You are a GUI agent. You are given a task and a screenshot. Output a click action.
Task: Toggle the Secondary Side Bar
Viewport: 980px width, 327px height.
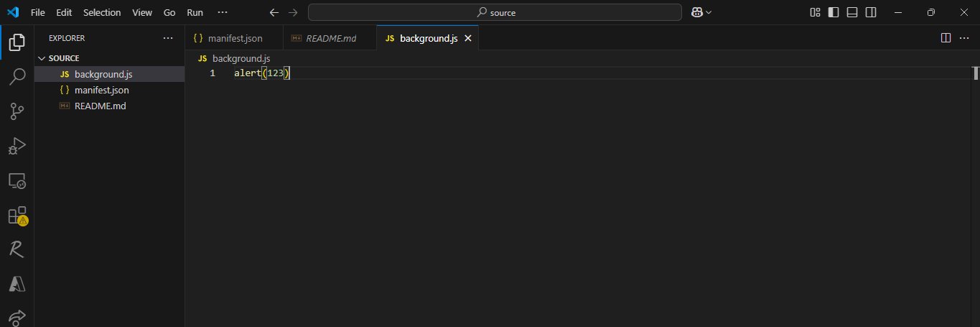point(871,12)
